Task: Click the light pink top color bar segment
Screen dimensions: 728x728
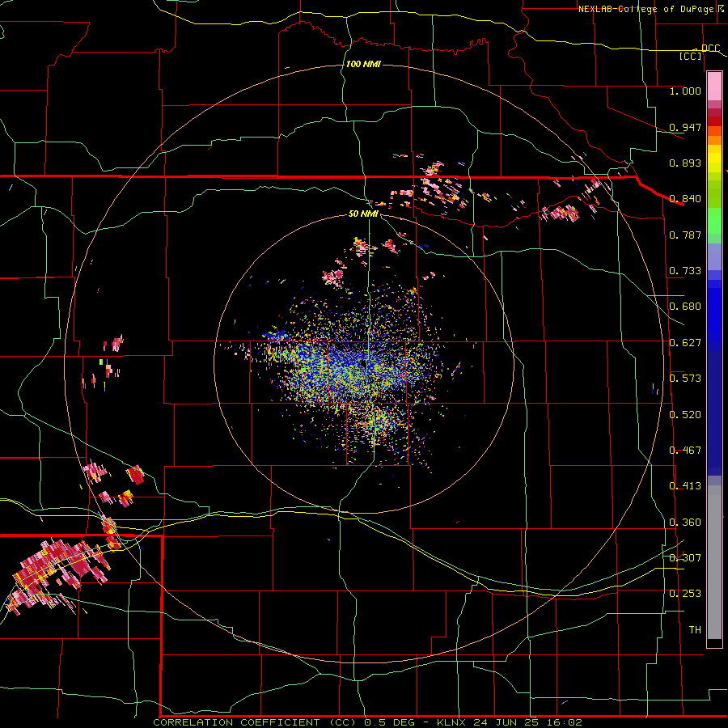Action: (x=714, y=86)
